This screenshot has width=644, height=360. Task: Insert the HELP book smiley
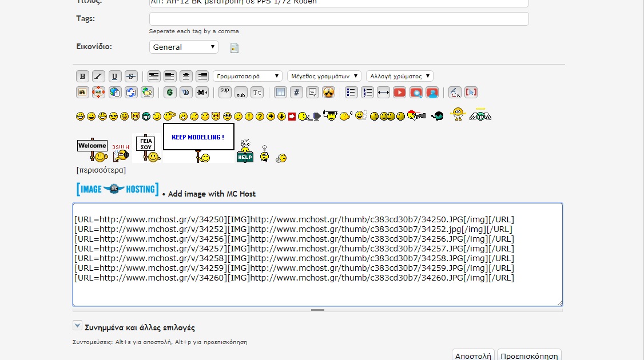click(x=245, y=151)
